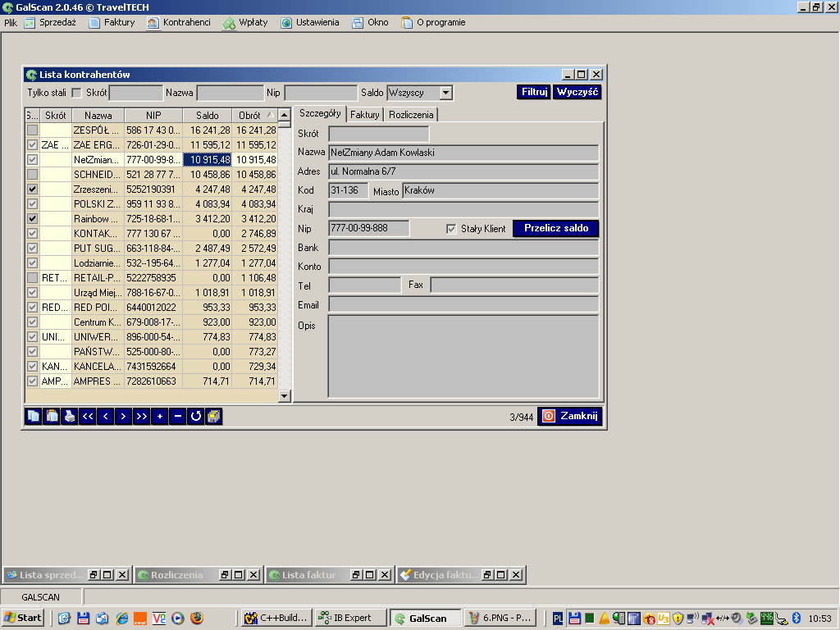
Task: Click scrollbar up arrow in contractor list
Action: click(285, 115)
